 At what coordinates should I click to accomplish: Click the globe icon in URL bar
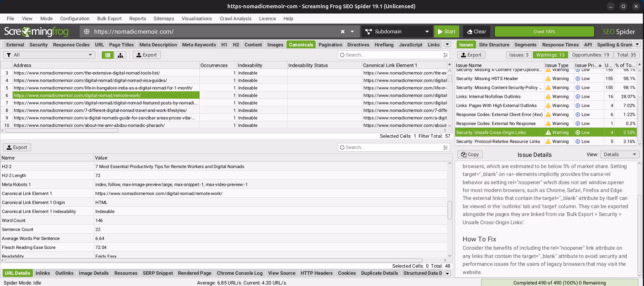(x=86, y=32)
